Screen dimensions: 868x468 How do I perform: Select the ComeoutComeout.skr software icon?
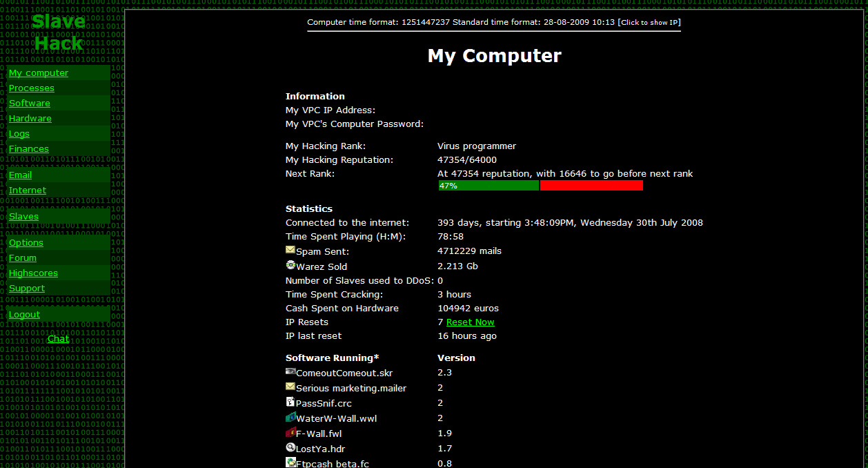[x=290, y=371]
